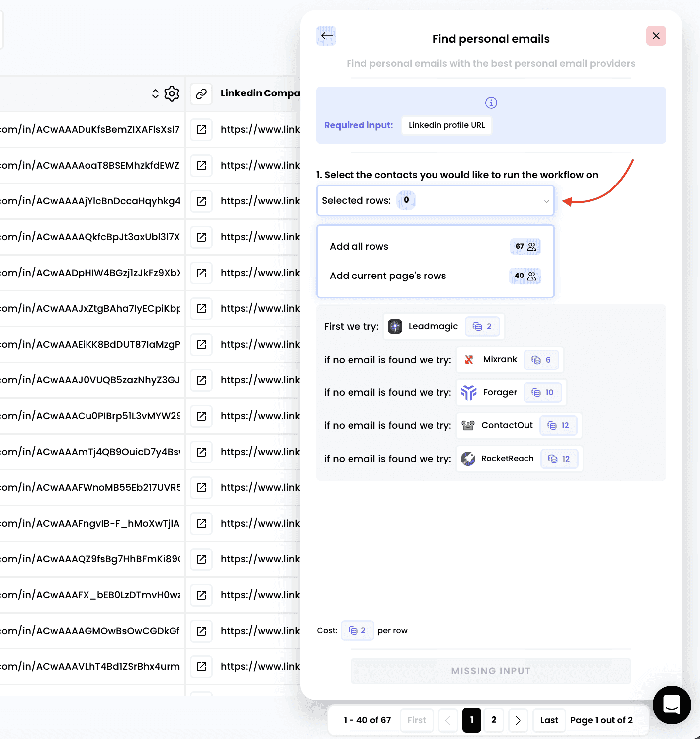Click RocketReach's 12 credits badge
The image size is (700, 739).
pyautogui.click(x=559, y=459)
